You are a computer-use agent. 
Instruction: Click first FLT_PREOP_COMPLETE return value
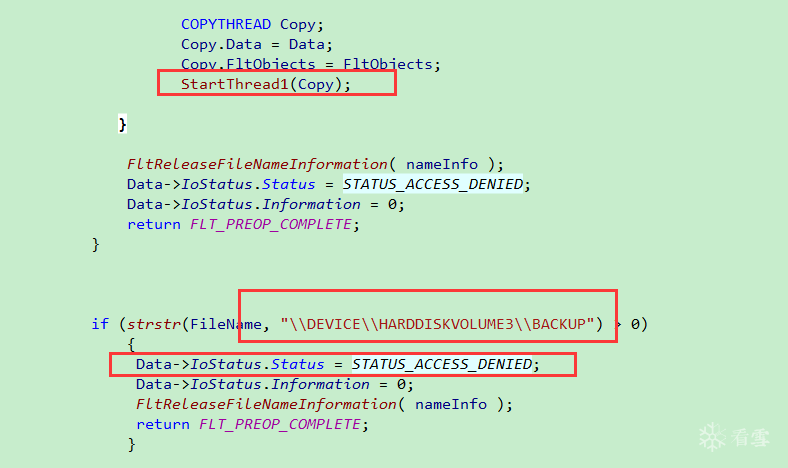tap(270, 224)
